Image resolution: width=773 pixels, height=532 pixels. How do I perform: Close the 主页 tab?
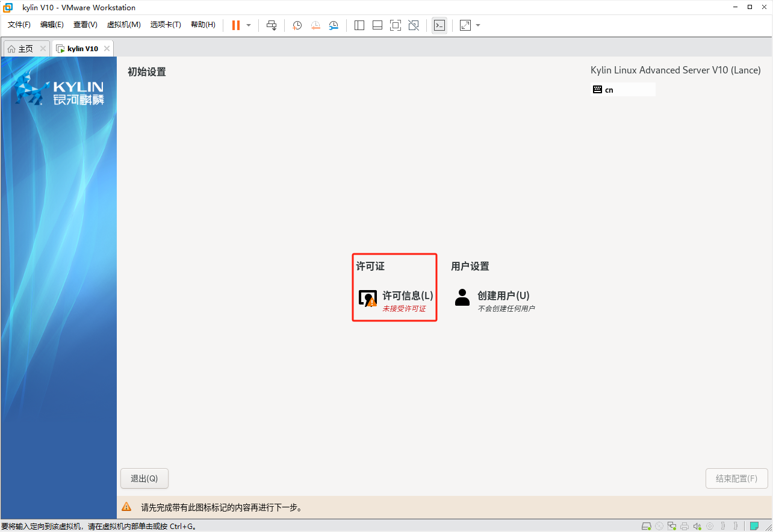click(43, 49)
